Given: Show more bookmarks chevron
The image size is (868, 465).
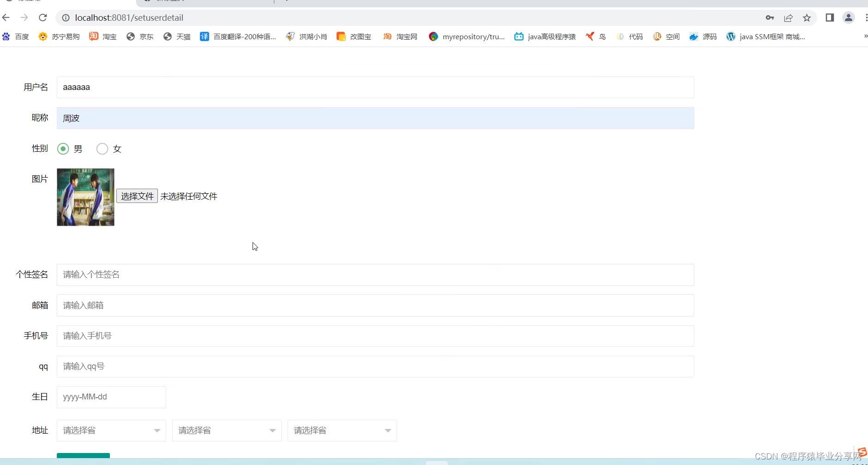Looking at the screenshot, I should pyautogui.click(x=865, y=36).
